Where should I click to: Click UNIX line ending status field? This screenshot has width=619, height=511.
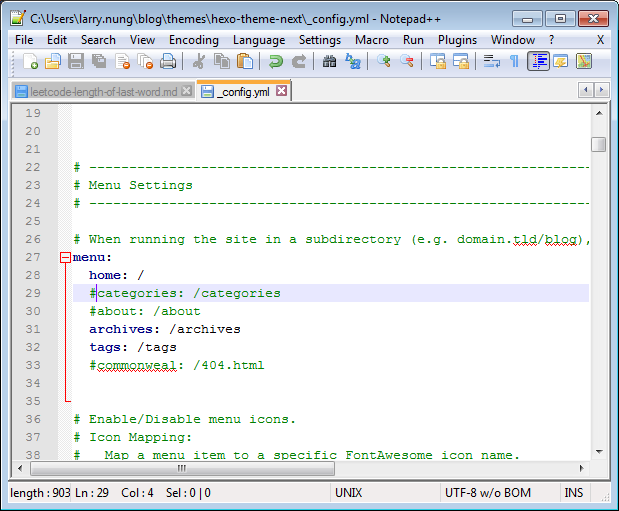(348, 493)
